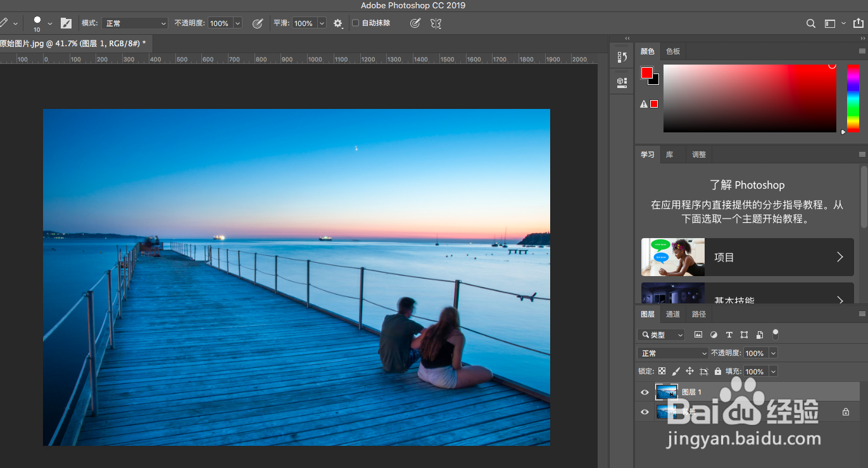Screen dimensions: 868x468
Task: Open the brush settings panel icon
Action: 66,23
